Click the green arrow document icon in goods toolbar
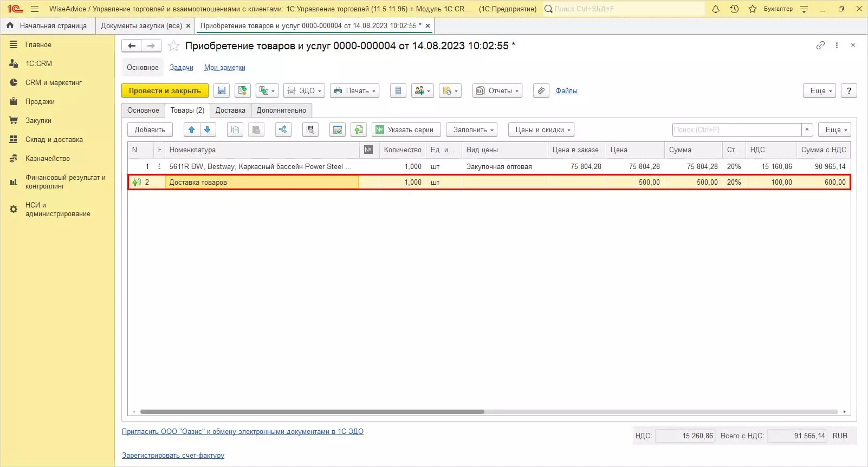 [x=359, y=129]
